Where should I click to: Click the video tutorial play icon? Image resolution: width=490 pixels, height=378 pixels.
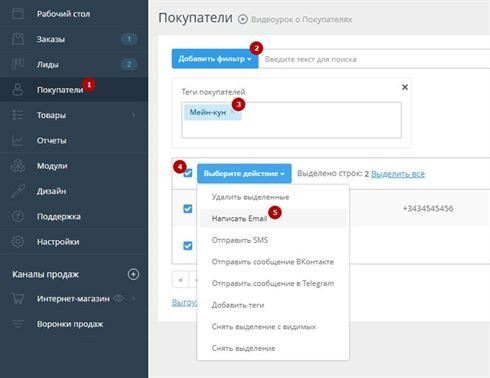coord(243,19)
